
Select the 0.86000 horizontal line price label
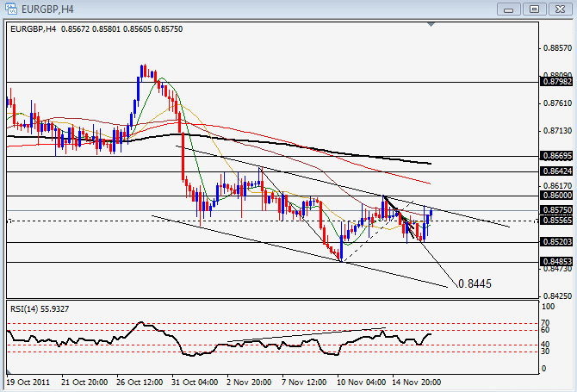click(x=557, y=196)
